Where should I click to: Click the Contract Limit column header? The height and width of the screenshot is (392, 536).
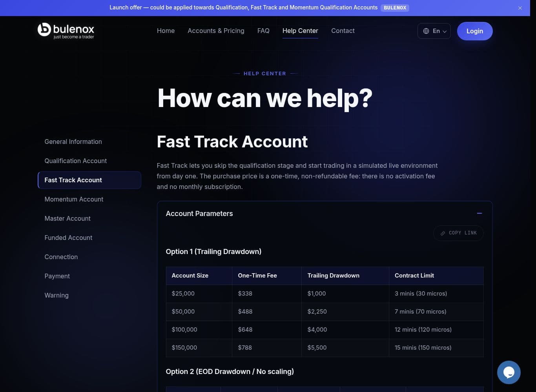coord(436,276)
